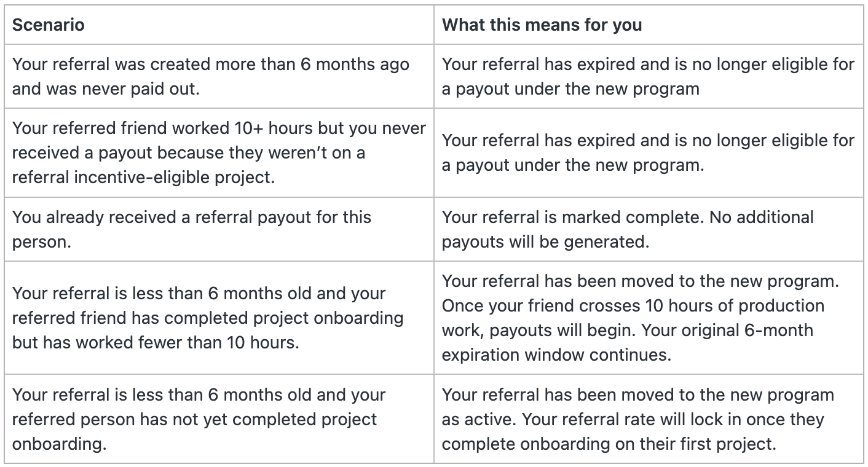Screen dimensions: 868x467
Task: Click the second 'referral has expired' outcome cell
Action: click(x=649, y=152)
